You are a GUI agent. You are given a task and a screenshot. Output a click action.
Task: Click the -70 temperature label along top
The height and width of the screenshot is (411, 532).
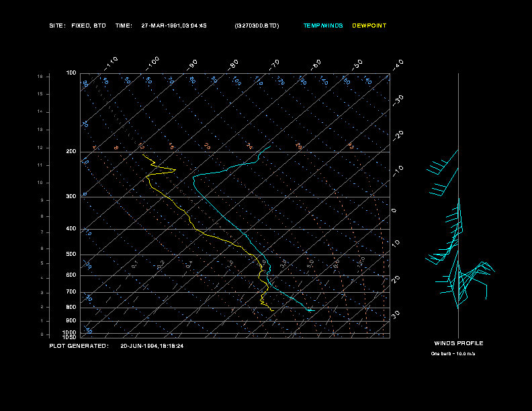pos(274,64)
